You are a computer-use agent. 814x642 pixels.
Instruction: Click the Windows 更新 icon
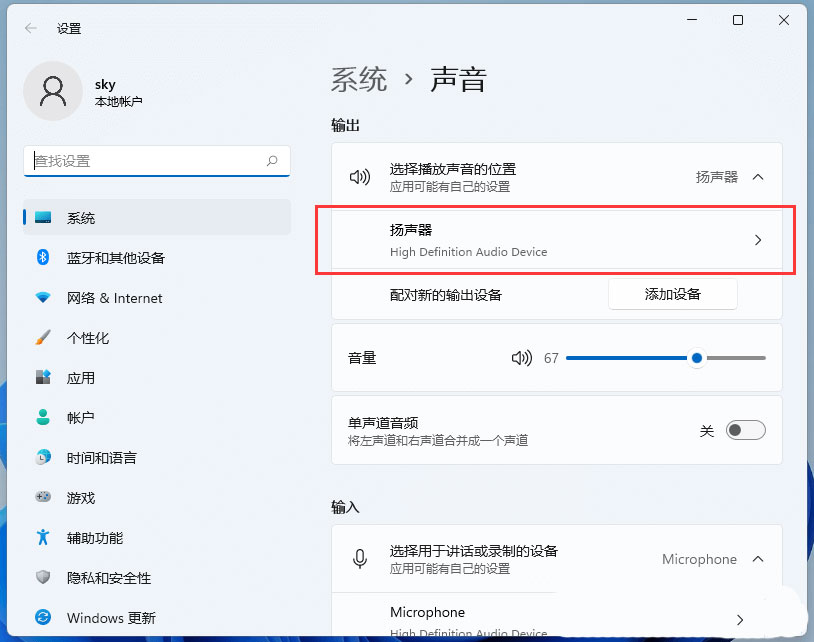[x=42, y=618]
